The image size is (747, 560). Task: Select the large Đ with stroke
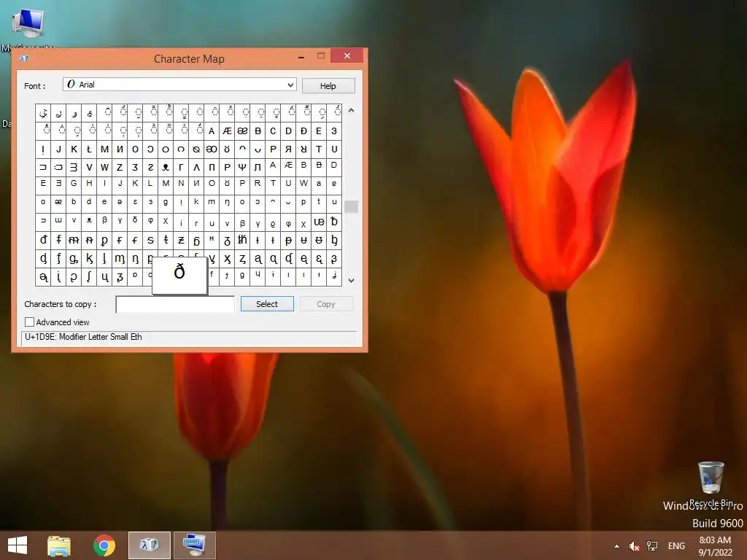pos(303,131)
